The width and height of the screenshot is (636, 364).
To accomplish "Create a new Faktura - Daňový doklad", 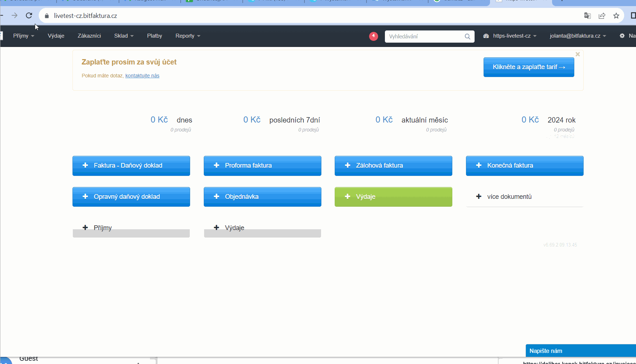I will pyautogui.click(x=131, y=166).
